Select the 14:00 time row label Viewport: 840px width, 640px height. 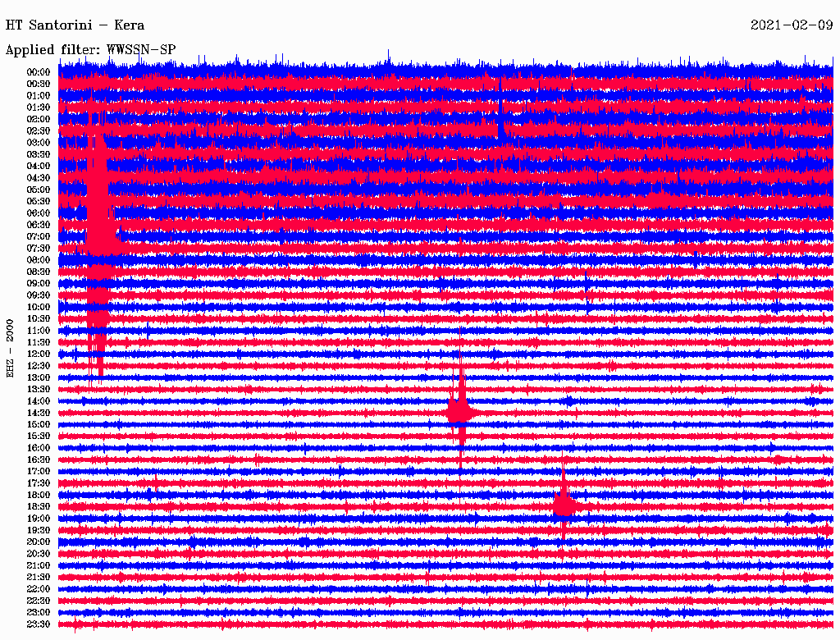[x=39, y=401]
